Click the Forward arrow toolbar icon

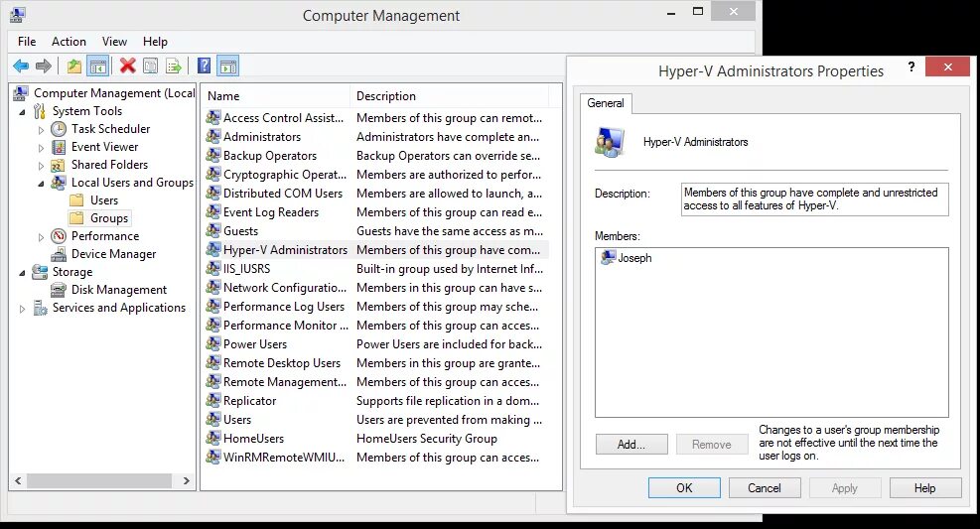pos(43,66)
